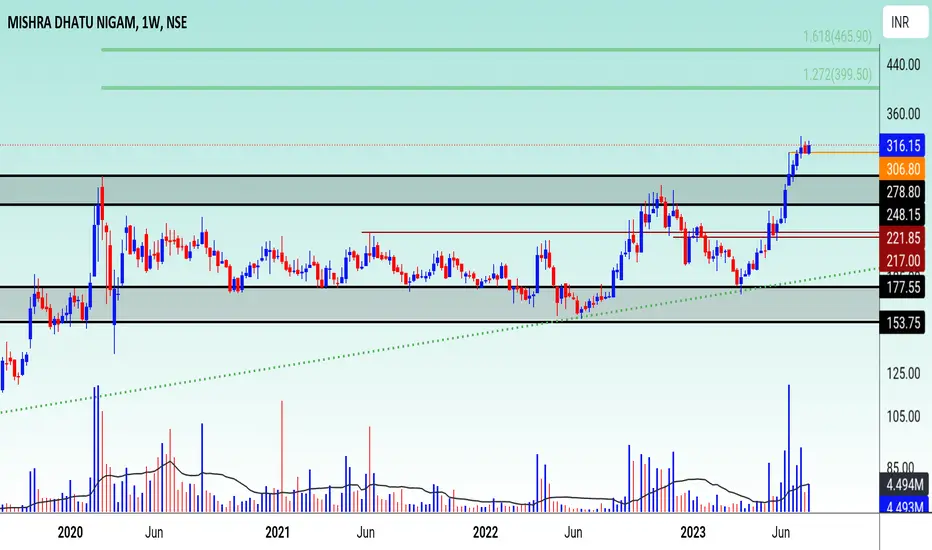Click the 1.618(465.90) Fibonacci label
This screenshot has width=932, height=550.
click(x=837, y=37)
